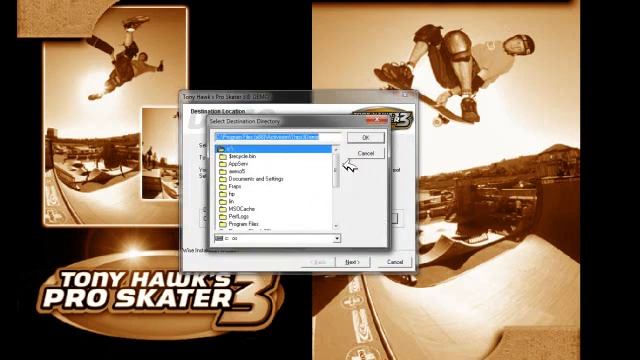Confirm directory with the OK button
The image size is (640, 360).
point(366,138)
